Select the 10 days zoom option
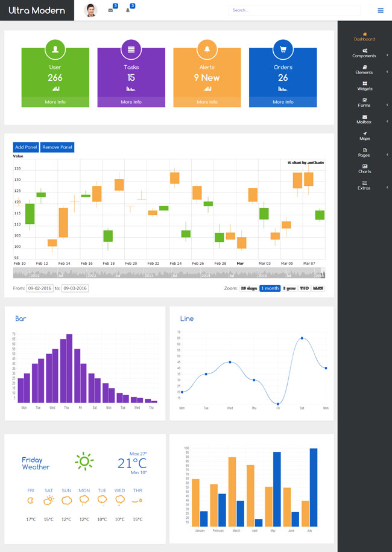 (249, 288)
